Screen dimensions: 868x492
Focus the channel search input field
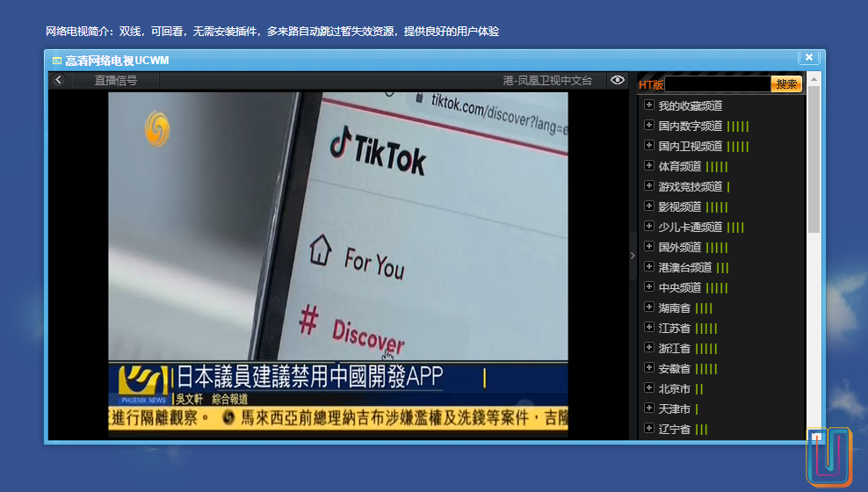718,84
